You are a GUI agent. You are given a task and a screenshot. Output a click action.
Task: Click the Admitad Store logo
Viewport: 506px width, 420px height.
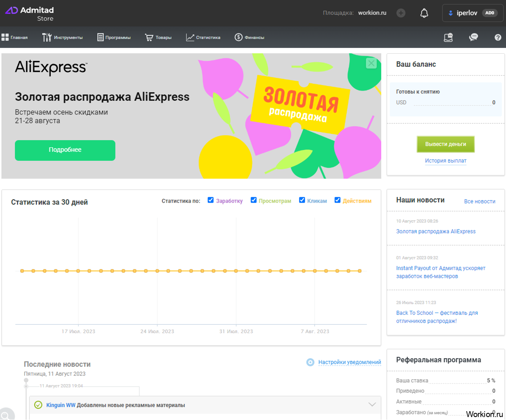[x=29, y=13]
